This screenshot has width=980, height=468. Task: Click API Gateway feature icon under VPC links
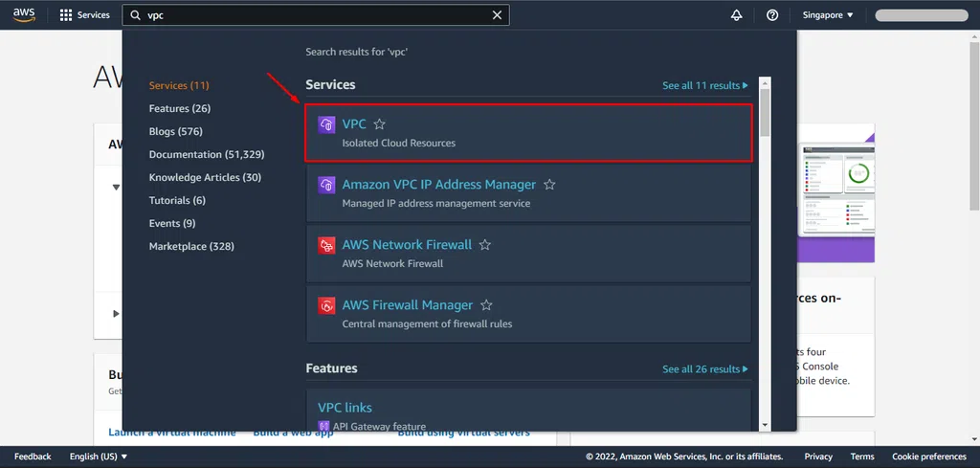pos(323,427)
